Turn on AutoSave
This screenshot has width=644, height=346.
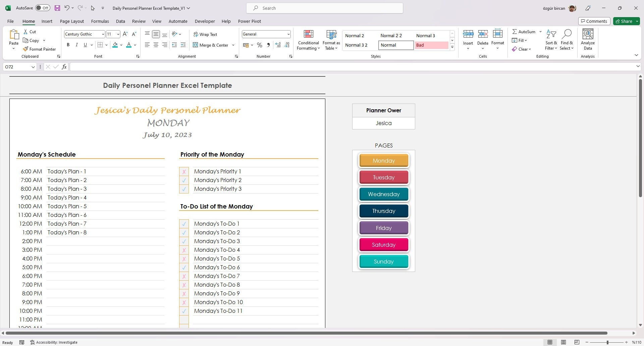[x=42, y=7]
